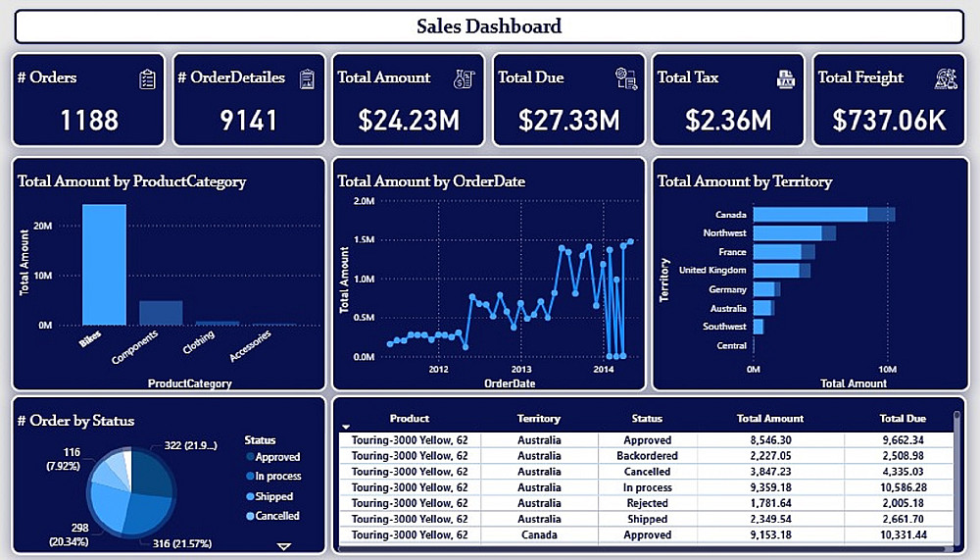Expand status legend with down arrow

284,546
